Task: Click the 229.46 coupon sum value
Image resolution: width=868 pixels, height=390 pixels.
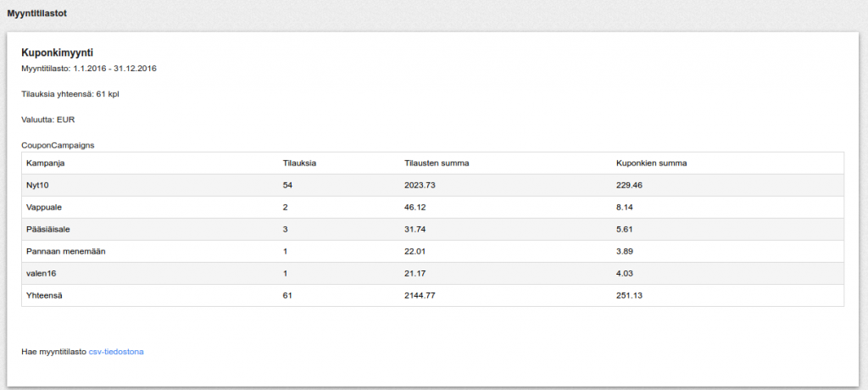Action: coord(629,185)
